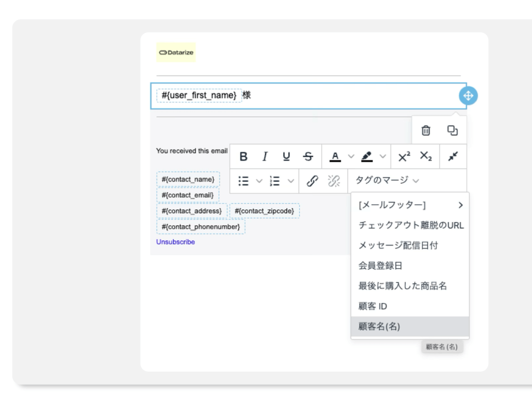Click the Datarize logo image

176,52
